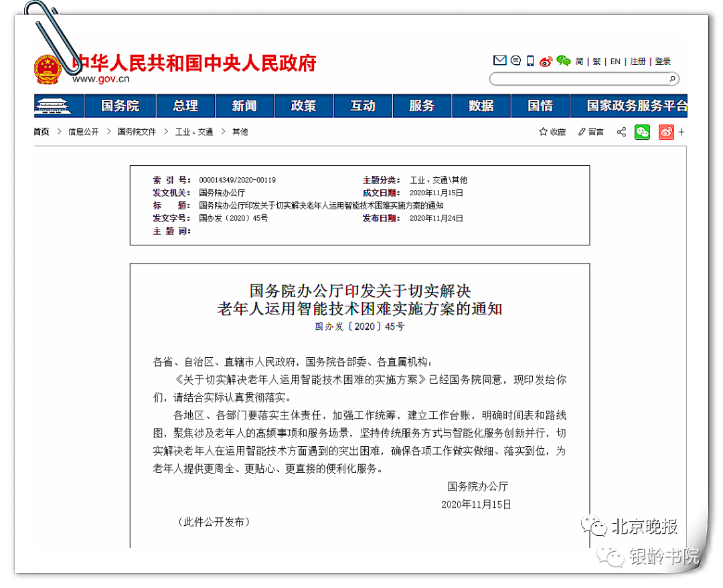The width and height of the screenshot is (723, 588).
Task: Open the 国情 navigation tab
Action: pos(540,106)
